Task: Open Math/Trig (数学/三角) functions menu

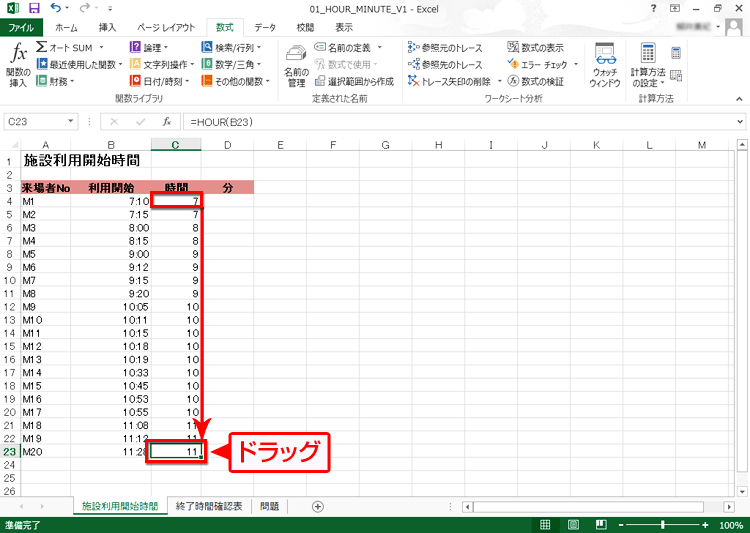Action: click(x=232, y=64)
